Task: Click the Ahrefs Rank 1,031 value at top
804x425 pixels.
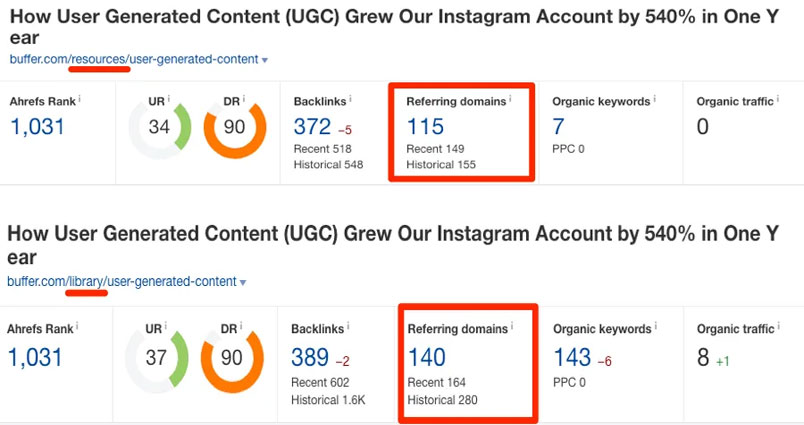Action: [37, 127]
